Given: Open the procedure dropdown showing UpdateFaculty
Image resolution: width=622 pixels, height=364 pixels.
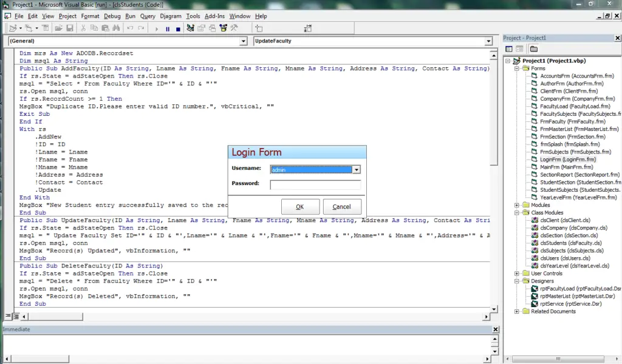Looking at the screenshot, I should click(x=490, y=41).
